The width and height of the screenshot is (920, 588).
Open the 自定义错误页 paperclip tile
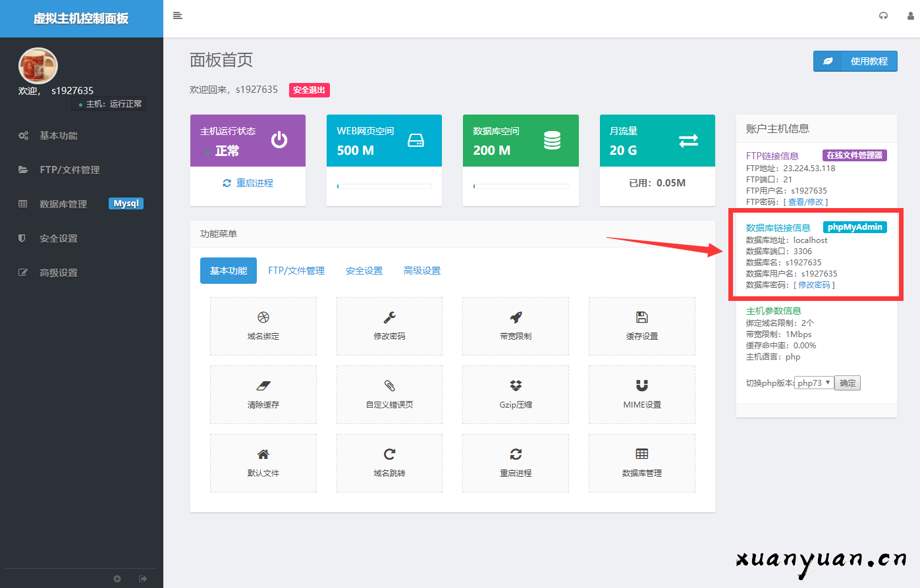[x=389, y=394]
